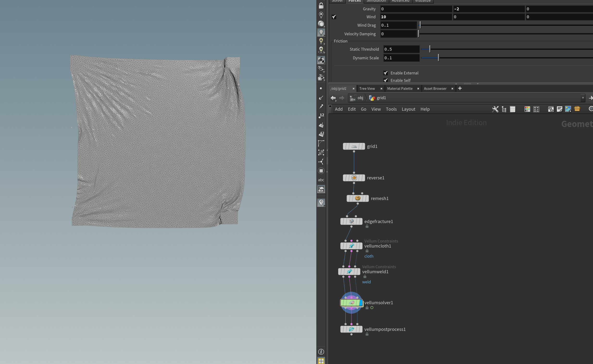Open the Layout menu

click(x=408, y=109)
